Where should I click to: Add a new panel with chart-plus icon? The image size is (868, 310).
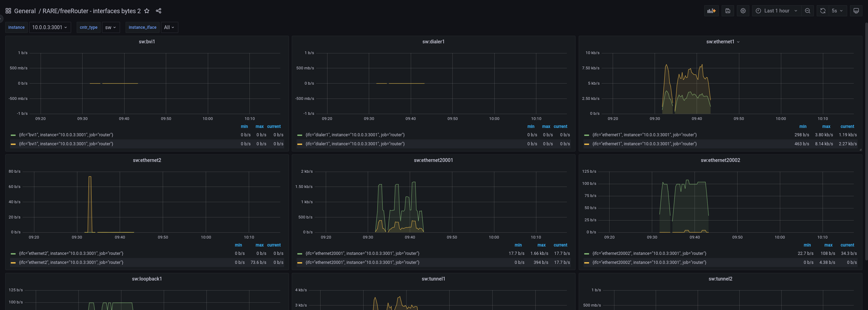pos(712,11)
